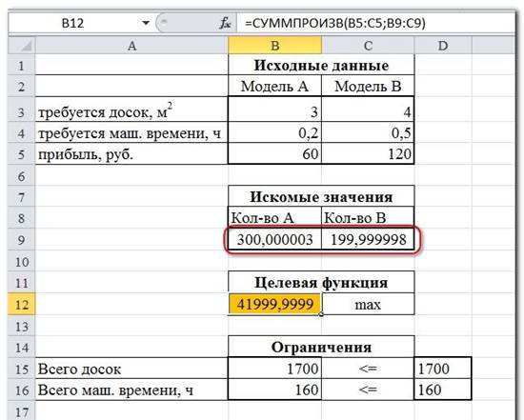The image size is (524, 420).
Task: Select row 5 header
Action: [x=22, y=154]
